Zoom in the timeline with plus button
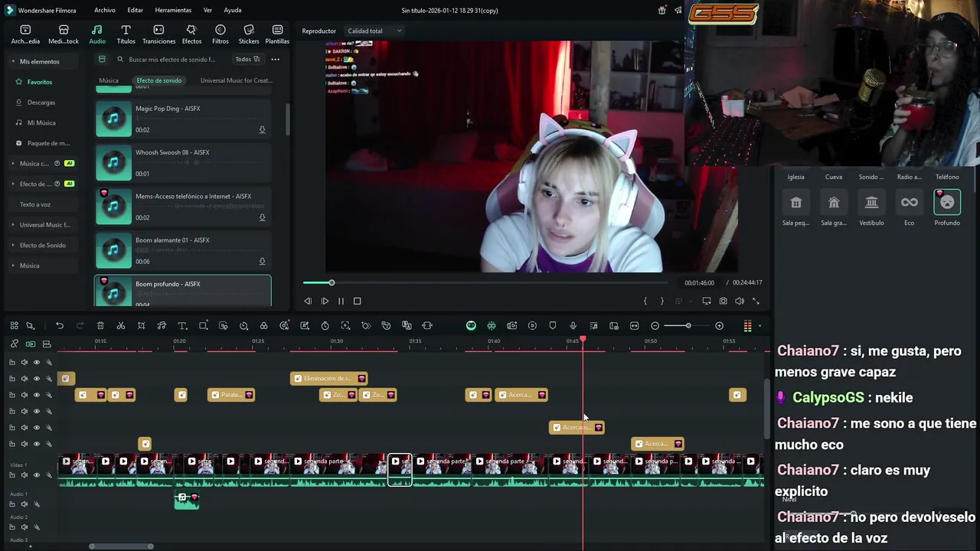The height and width of the screenshot is (551, 980). pyautogui.click(x=719, y=326)
